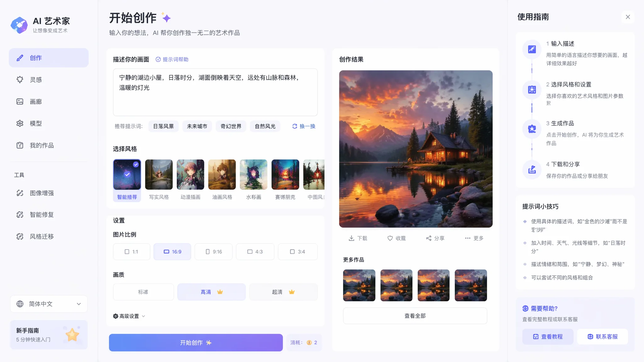Open the 画廊 sidebar page
This screenshot has height=362, width=644.
(49, 101)
